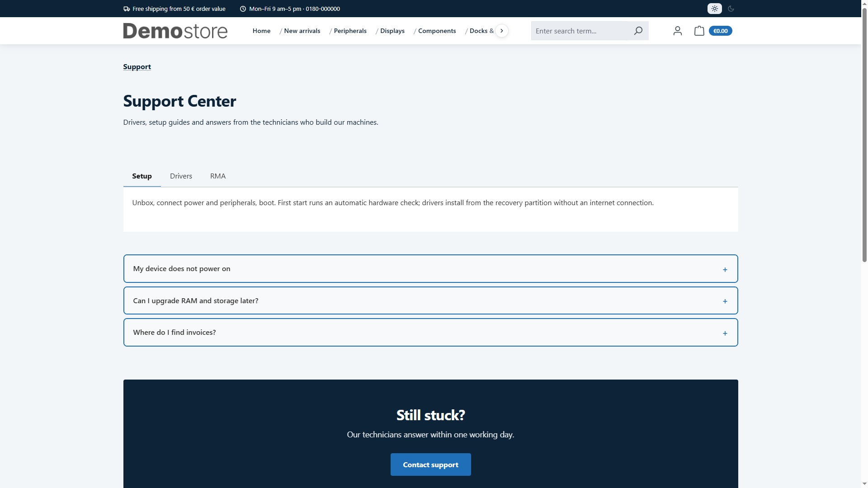The width and height of the screenshot is (868, 488).
Task: Click the Demostore logo
Action: click(x=175, y=31)
